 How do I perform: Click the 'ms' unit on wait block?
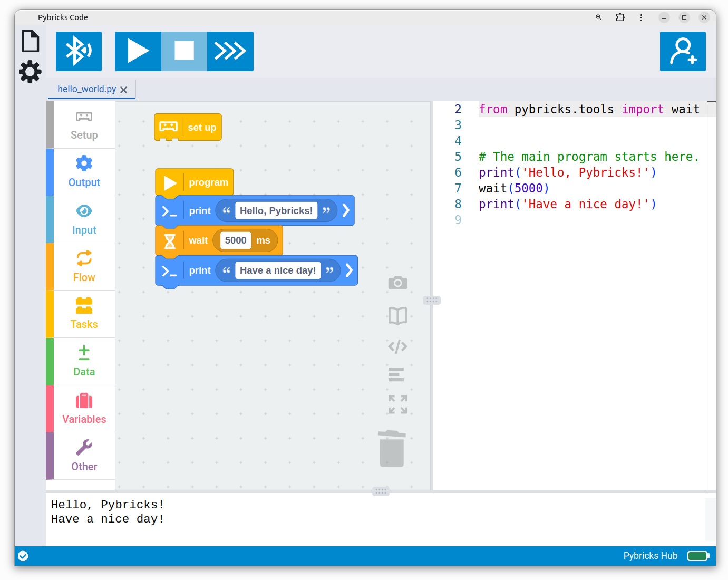pos(263,240)
